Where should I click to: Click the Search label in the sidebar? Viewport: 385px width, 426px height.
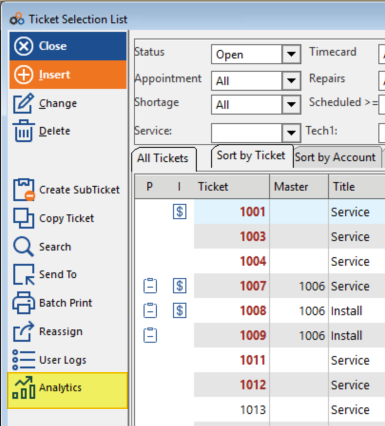tap(55, 247)
